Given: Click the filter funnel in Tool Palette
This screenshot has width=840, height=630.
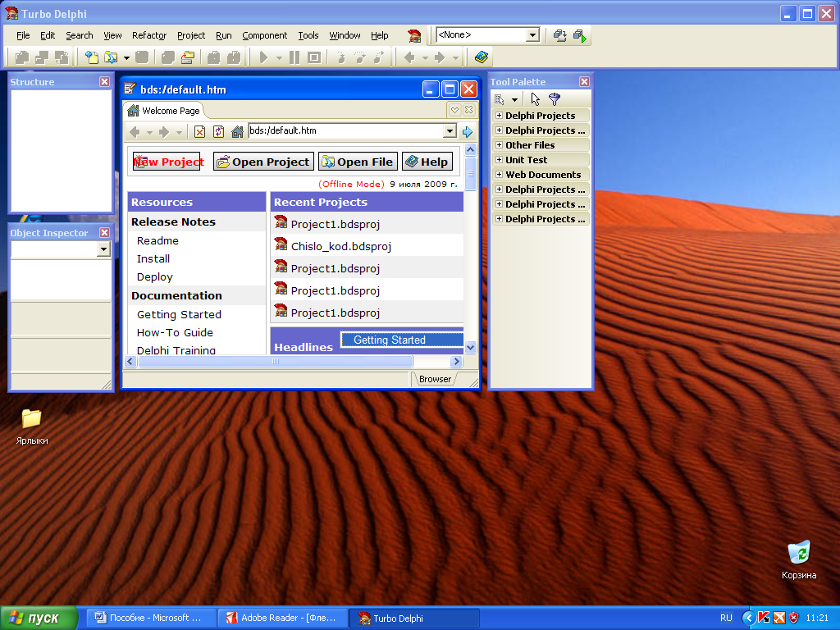Looking at the screenshot, I should [555, 99].
